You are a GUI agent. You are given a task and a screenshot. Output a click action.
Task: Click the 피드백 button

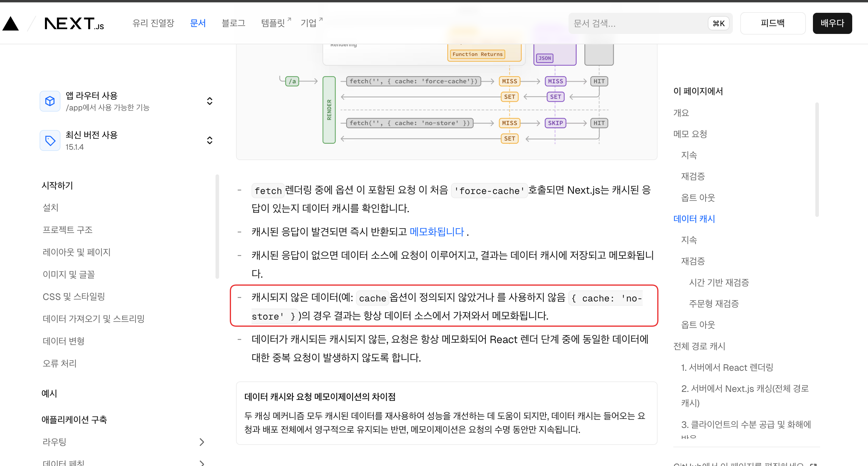(773, 24)
